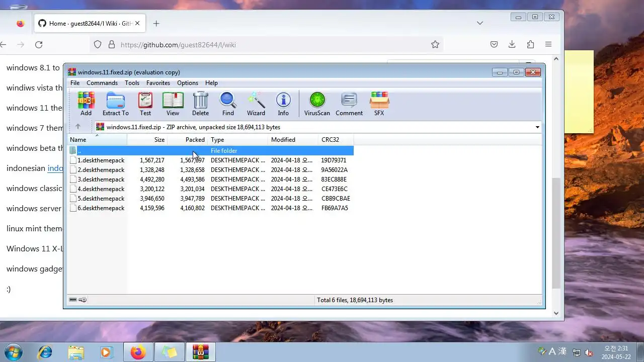Click the volume icon in system tray
The image size is (644, 362).
pyautogui.click(x=589, y=352)
